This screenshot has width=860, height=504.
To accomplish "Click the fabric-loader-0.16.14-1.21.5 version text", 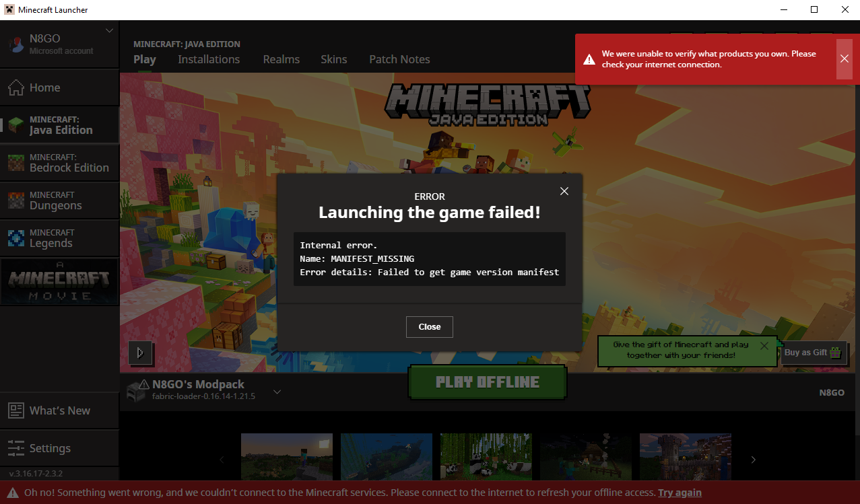I will [x=204, y=396].
